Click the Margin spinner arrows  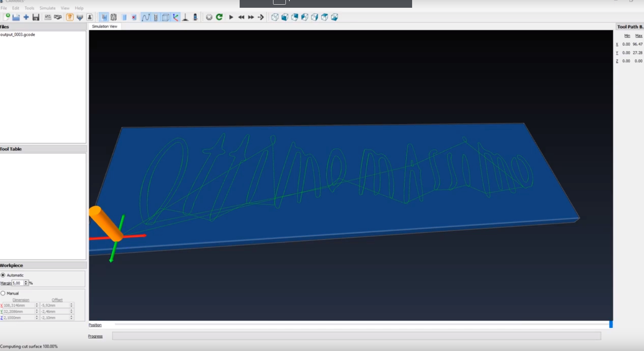coord(26,283)
